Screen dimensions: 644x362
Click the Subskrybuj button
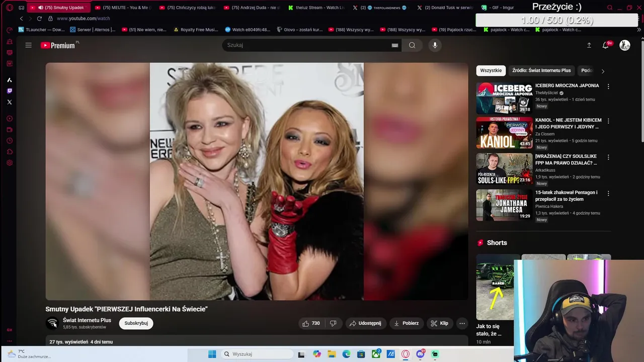[x=136, y=323]
